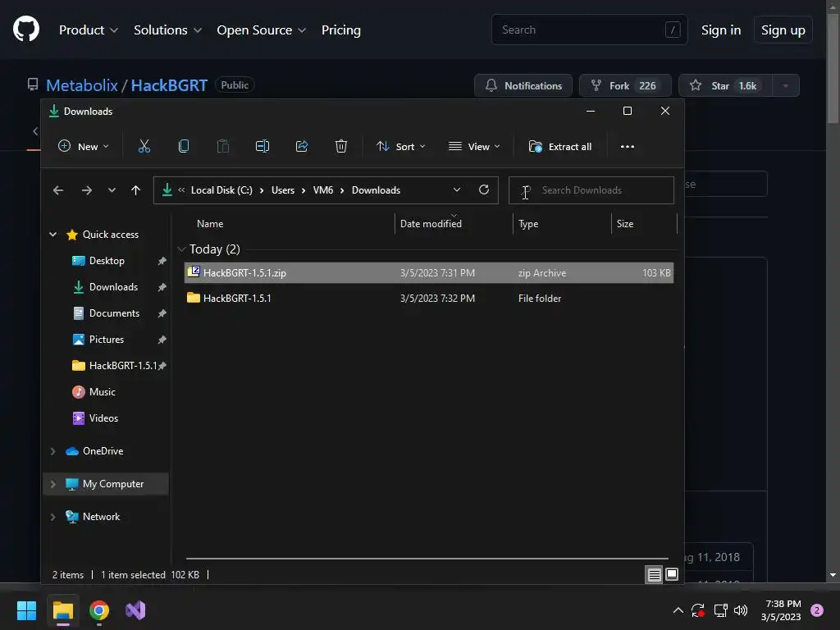Click GitHub Sign up button
Image resolution: width=840 pixels, height=630 pixels.
[x=783, y=30]
